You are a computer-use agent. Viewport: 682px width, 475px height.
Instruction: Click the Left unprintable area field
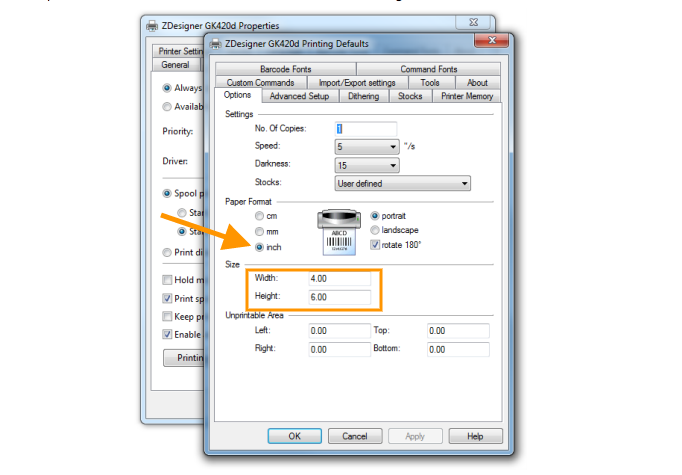(x=340, y=331)
